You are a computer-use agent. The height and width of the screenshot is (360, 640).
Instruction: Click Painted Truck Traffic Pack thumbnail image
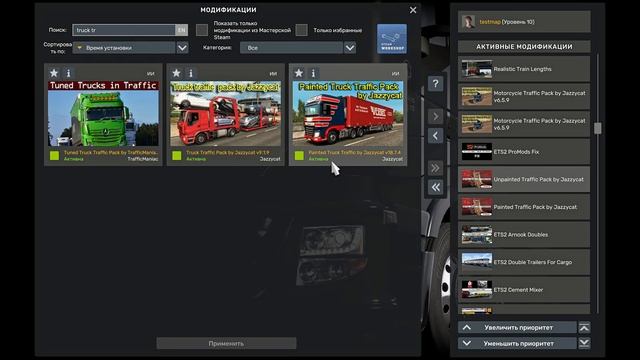click(x=348, y=113)
